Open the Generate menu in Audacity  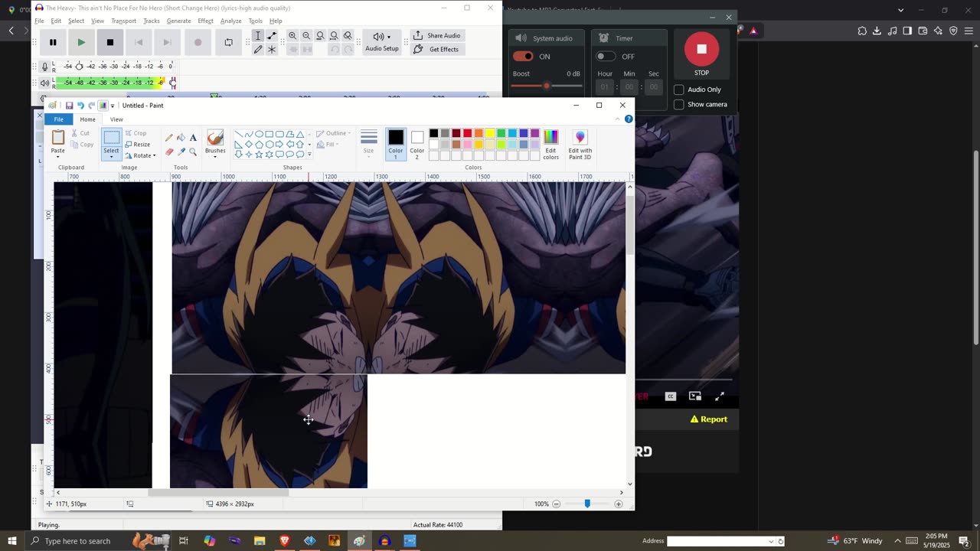coord(178,21)
